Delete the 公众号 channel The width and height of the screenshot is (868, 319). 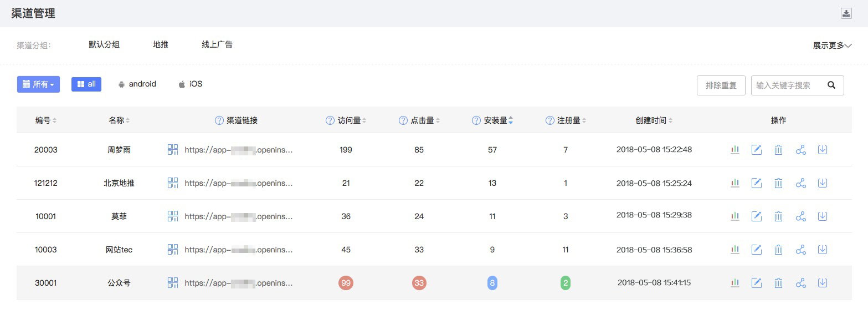(x=778, y=283)
